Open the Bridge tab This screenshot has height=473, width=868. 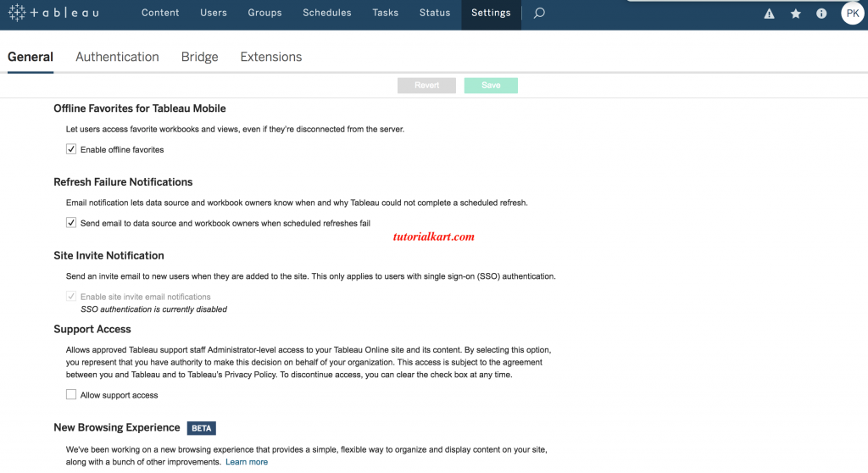pos(199,57)
